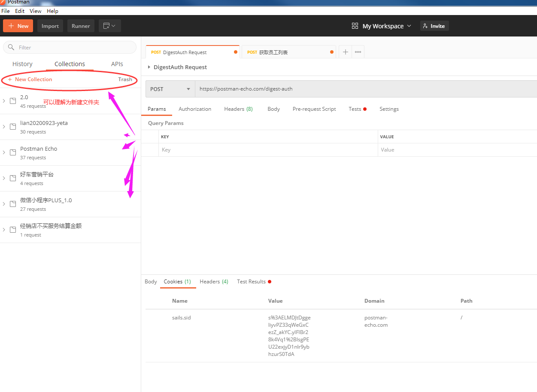The height and width of the screenshot is (392, 537).
Task: Open the View menu
Action: (x=36, y=11)
